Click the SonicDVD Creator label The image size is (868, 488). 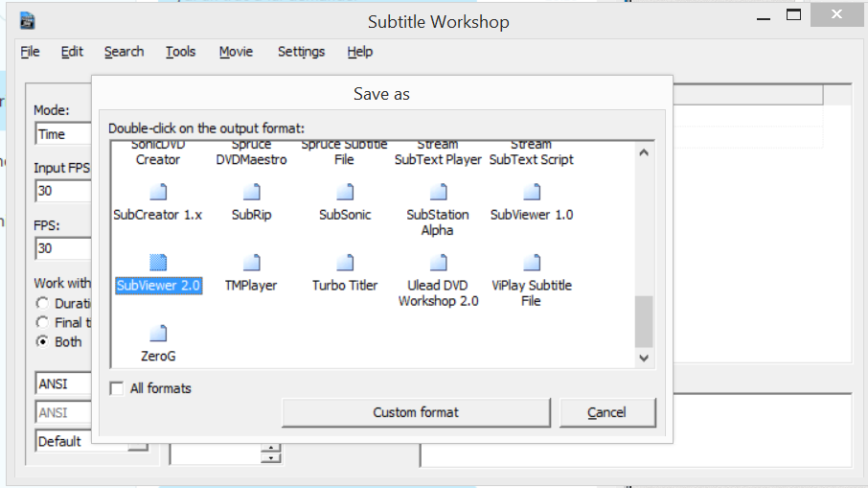click(x=158, y=152)
